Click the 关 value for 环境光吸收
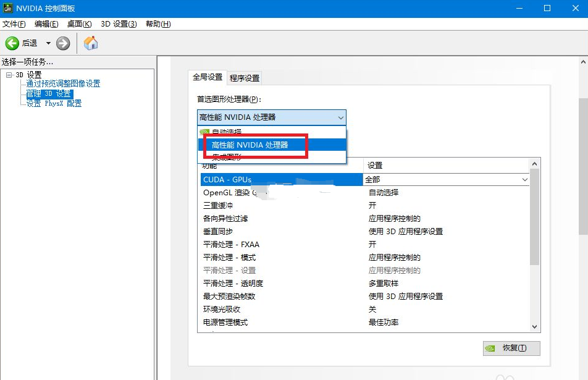Viewport: 588px width, 380px height. pyautogui.click(x=372, y=310)
